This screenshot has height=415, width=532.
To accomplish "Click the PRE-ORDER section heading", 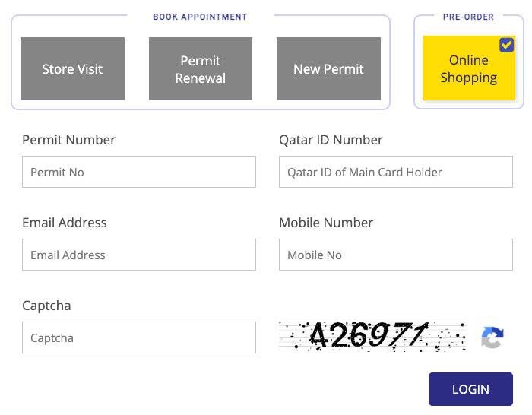I will (468, 17).
